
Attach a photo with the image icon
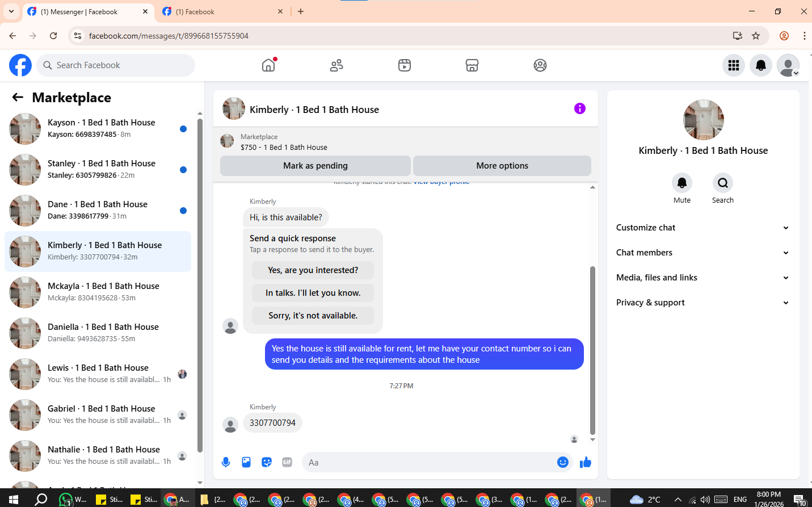[x=246, y=462]
